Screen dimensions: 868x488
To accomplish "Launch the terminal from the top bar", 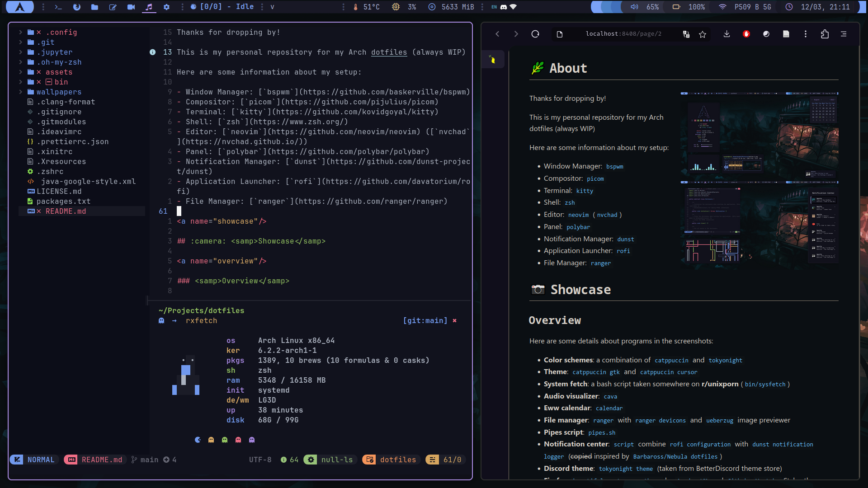I will click(x=58, y=7).
